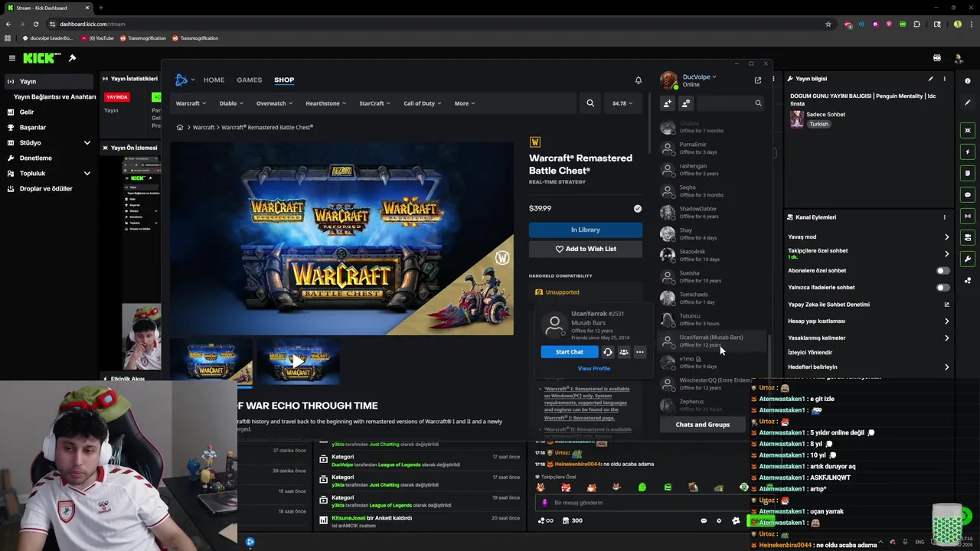Click the Kick user avatar top right
Screen dimensions: 980x551
point(958,58)
